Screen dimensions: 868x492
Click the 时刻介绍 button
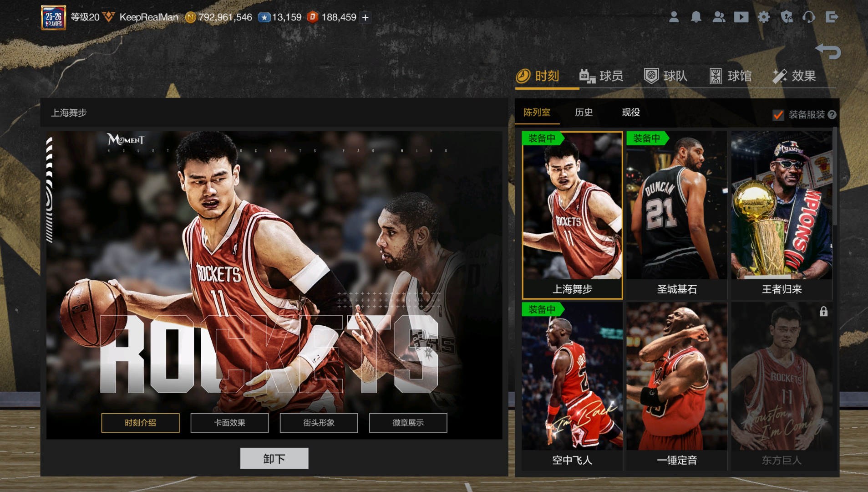pos(140,423)
